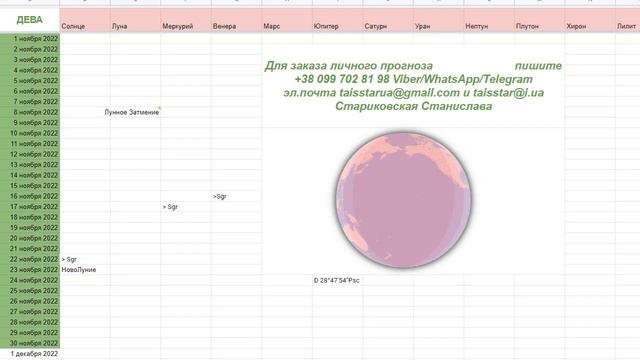Select the 27 ноября 2022 date cell

pyautogui.click(x=30, y=312)
